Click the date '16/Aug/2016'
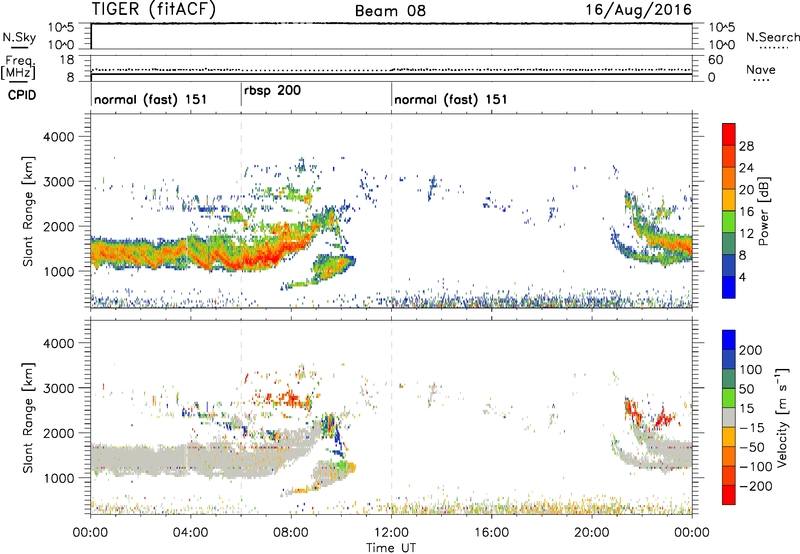 (x=638, y=10)
